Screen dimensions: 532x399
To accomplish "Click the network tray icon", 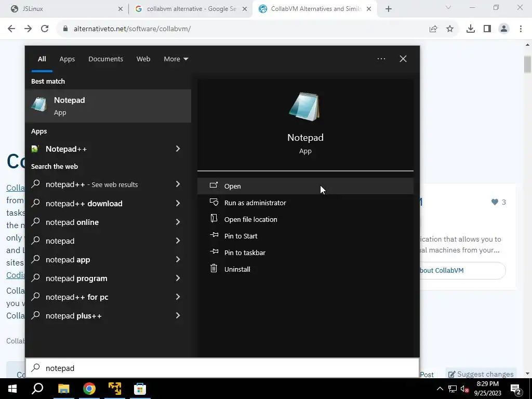I will click(x=453, y=389).
